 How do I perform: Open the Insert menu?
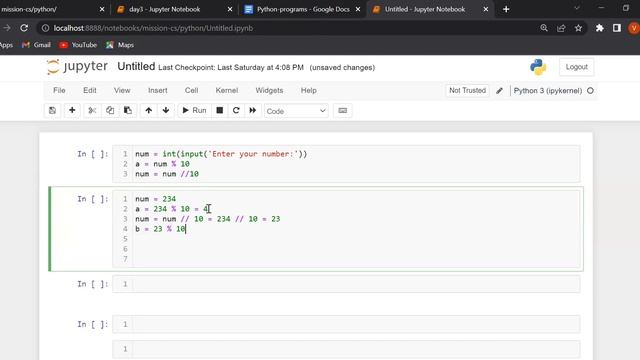pyautogui.click(x=158, y=91)
